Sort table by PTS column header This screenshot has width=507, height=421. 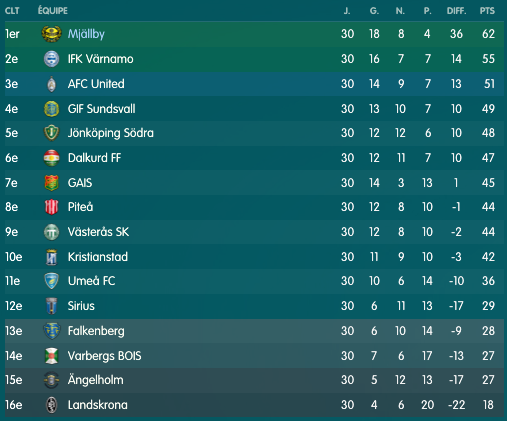(x=487, y=11)
